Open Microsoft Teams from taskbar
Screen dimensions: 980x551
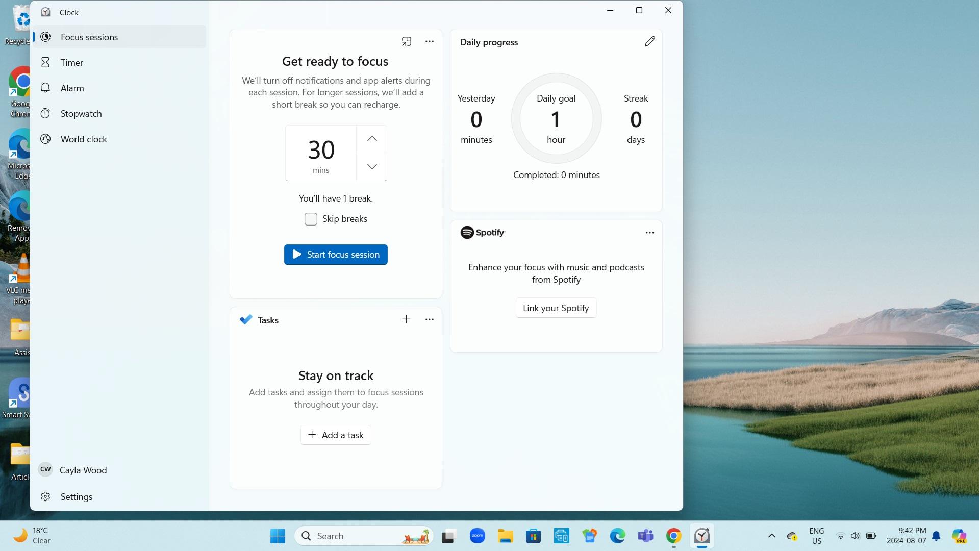[645, 536]
